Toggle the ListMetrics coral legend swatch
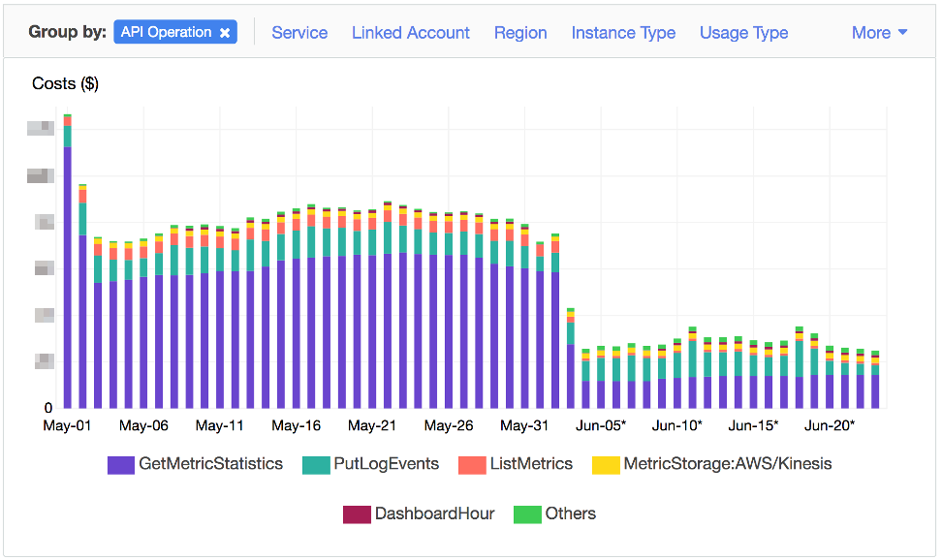 pyautogui.click(x=472, y=465)
